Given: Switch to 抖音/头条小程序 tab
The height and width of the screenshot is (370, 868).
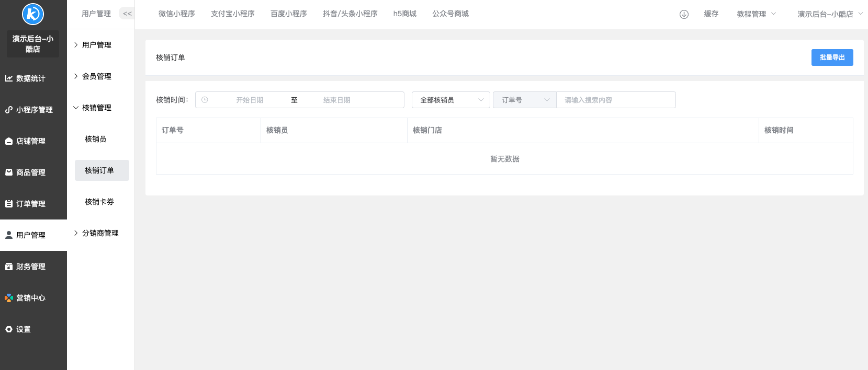Looking at the screenshot, I should (x=350, y=14).
